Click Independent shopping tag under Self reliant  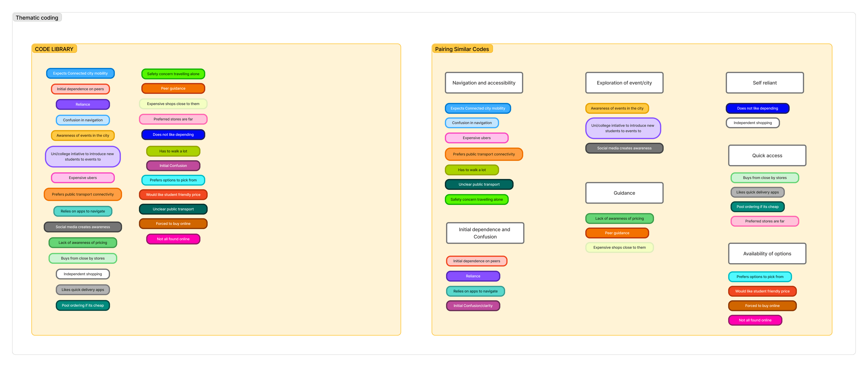752,123
